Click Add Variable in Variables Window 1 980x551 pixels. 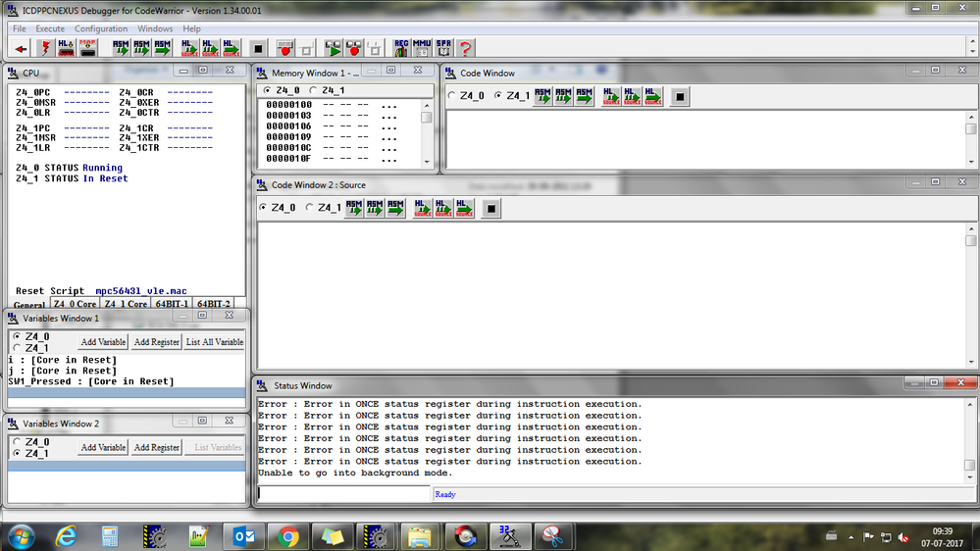103,342
